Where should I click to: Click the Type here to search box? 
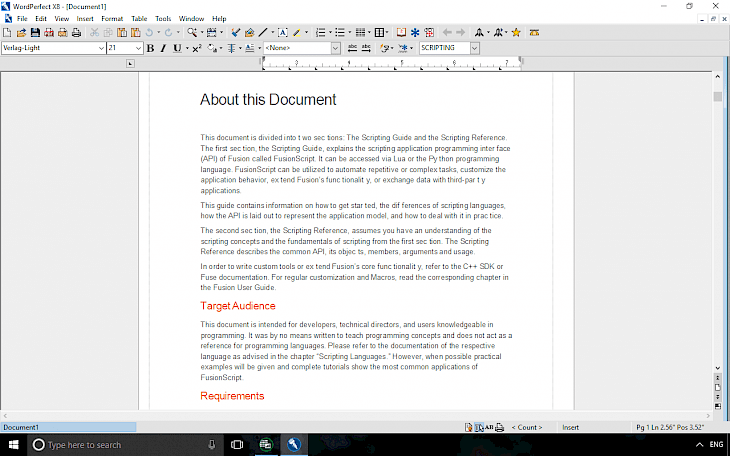point(126,445)
